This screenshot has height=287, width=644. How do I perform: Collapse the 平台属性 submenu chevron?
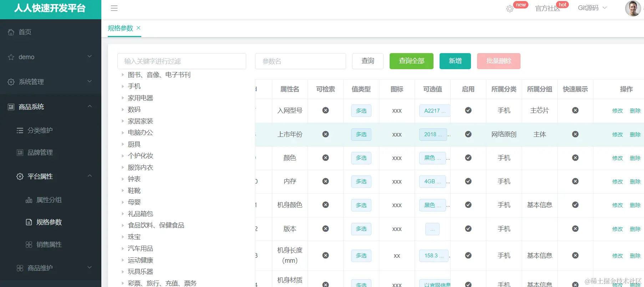[x=90, y=176]
